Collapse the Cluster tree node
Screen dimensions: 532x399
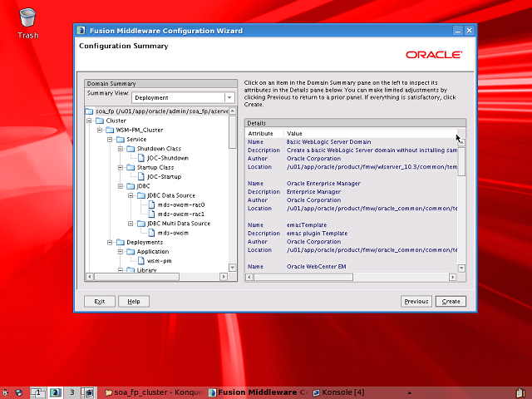tap(89, 121)
